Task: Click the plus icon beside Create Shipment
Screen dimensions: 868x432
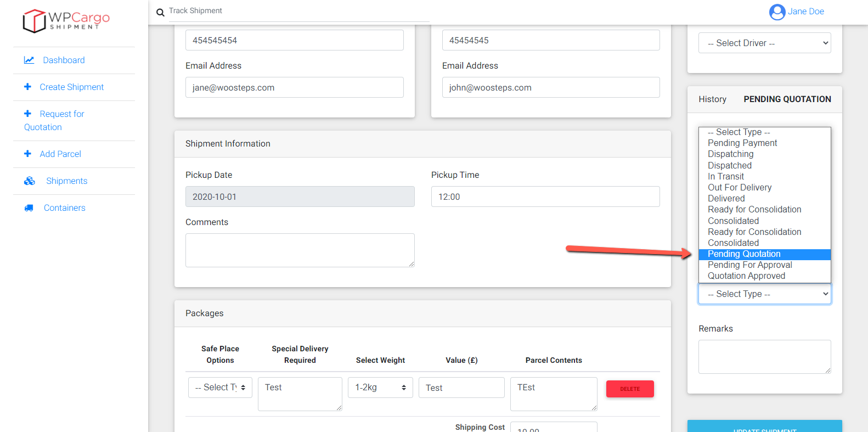Action: tap(27, 87)
